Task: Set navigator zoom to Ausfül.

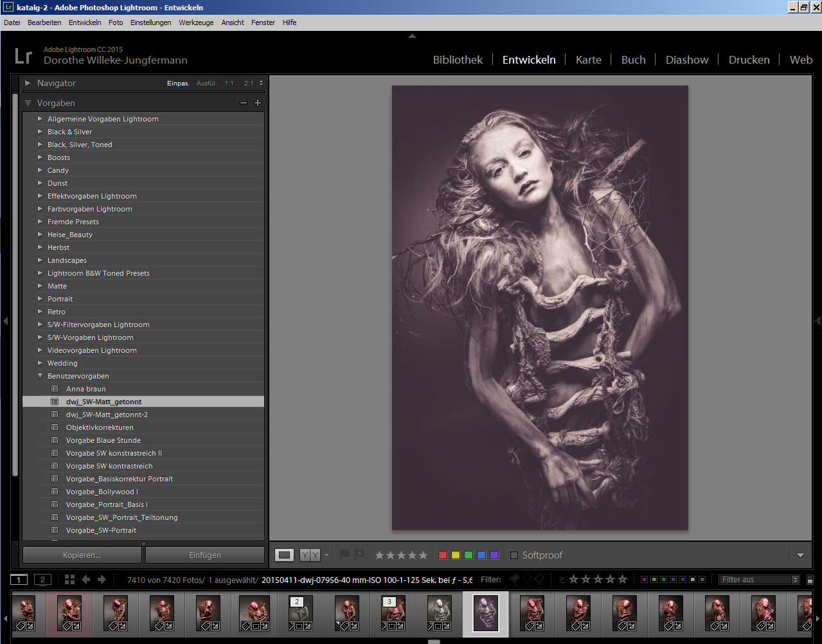Action: (x=207, y=84)
